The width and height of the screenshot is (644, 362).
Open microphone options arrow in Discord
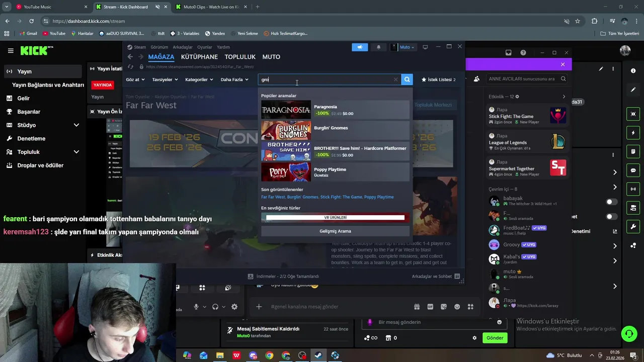click(x=204, y=307)
